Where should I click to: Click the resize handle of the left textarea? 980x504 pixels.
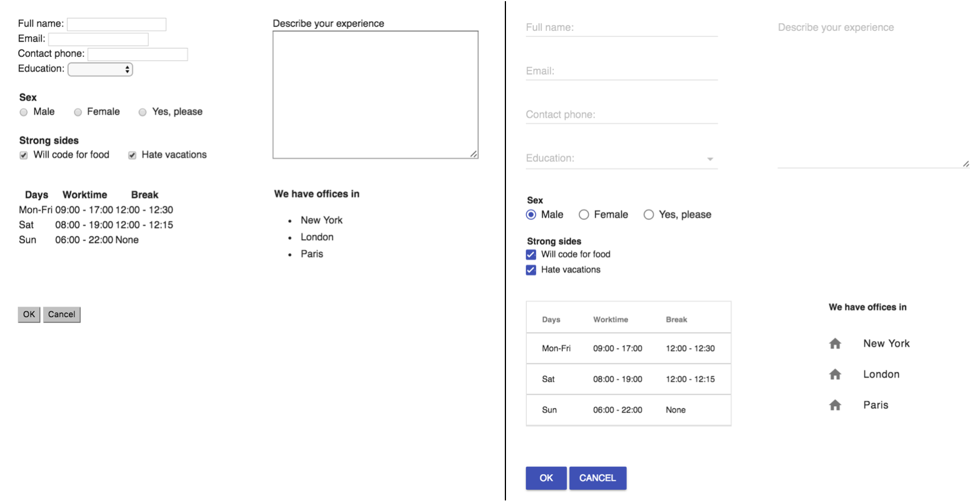[x=473, y=154]
